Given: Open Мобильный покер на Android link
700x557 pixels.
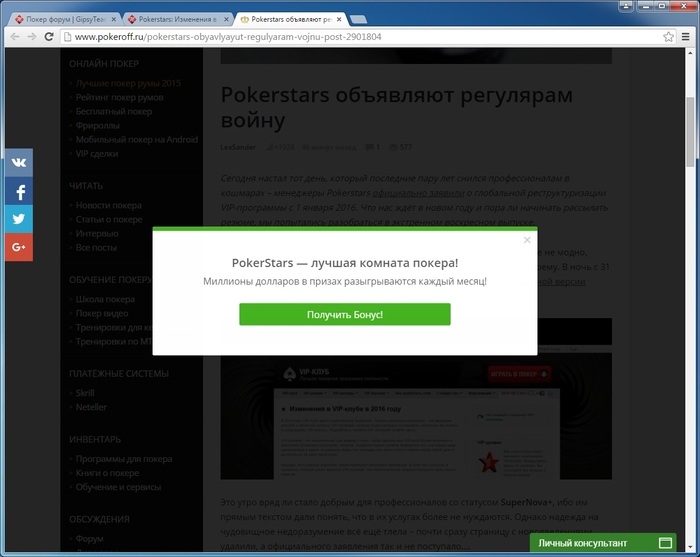Looking at the screenshot, I should tap(137, 139).
